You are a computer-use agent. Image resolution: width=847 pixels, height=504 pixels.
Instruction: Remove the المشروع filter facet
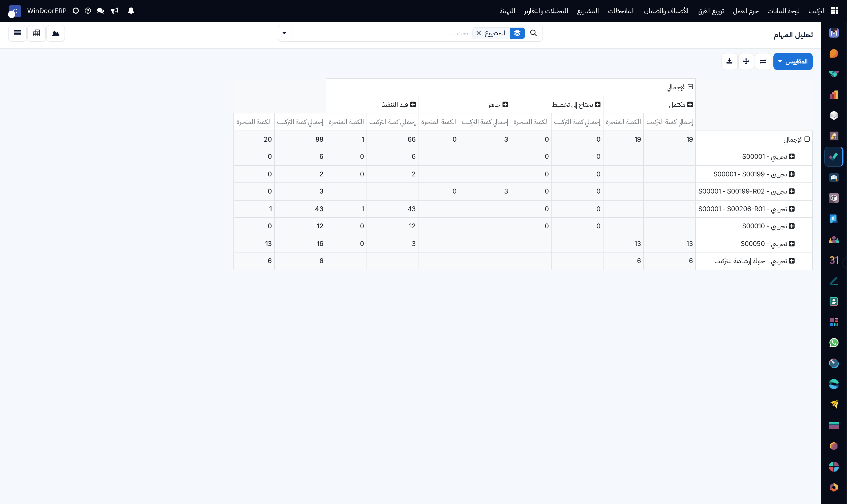pyautogui.click(x=479, y=33)
